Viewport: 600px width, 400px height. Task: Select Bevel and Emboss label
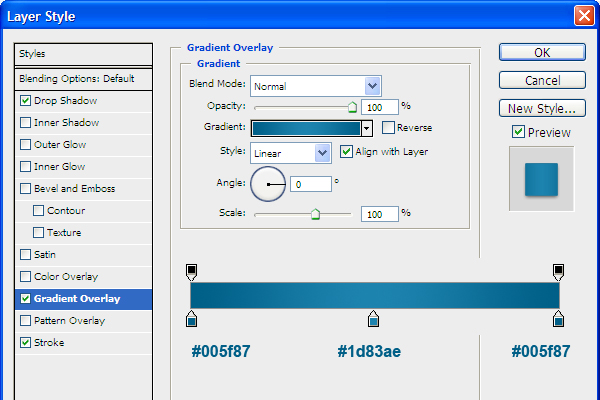[75, 189]
